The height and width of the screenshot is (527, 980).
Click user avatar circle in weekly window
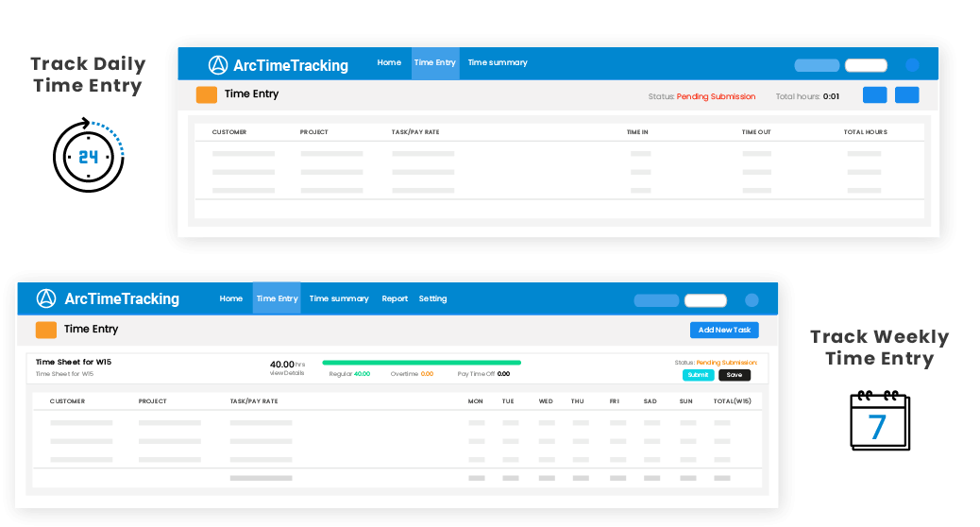click(752, 300)
